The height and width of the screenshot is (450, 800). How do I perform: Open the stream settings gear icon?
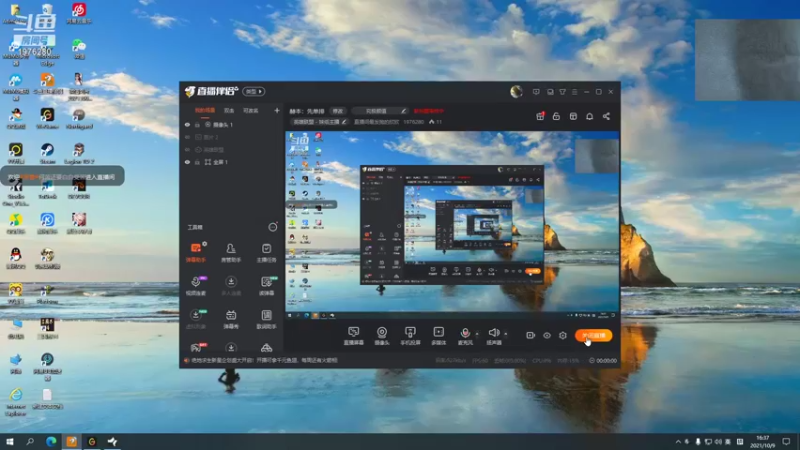[x=563, y=335]
